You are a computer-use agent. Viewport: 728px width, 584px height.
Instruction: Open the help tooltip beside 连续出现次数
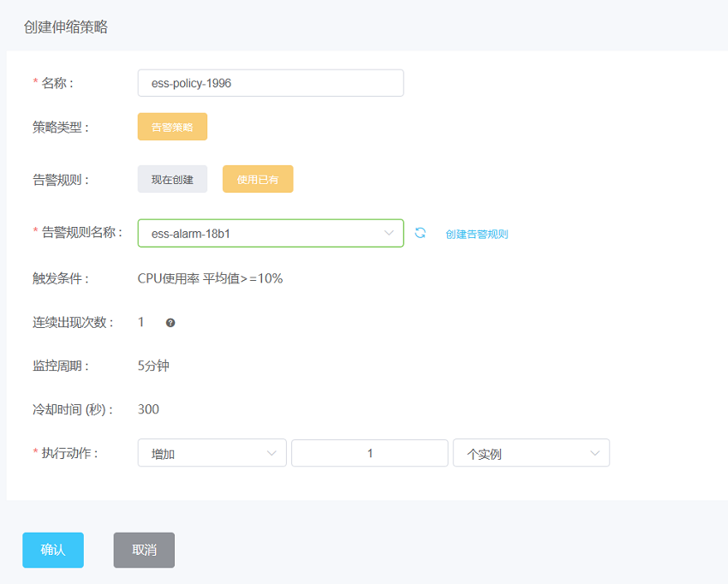tap(170, 323)
